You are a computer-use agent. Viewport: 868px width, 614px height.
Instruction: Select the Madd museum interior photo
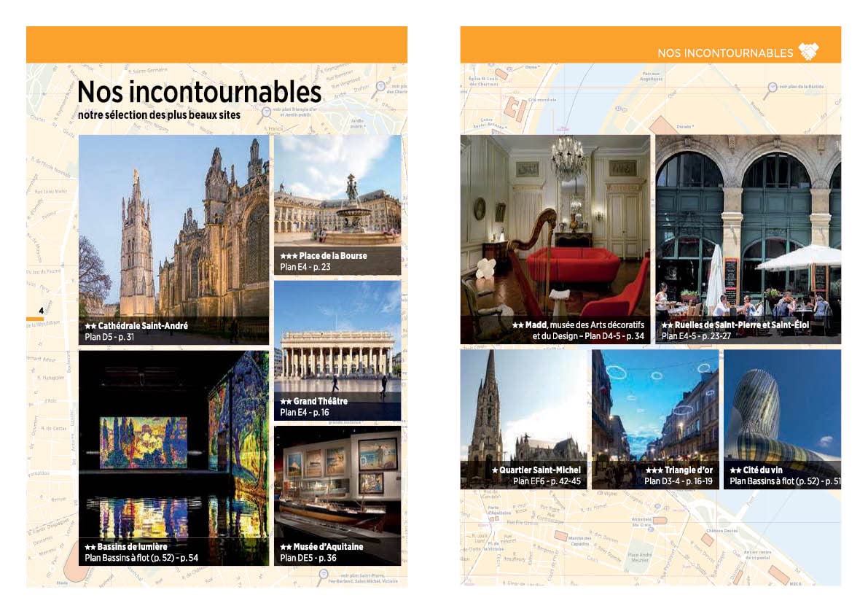tap(555, 226)
